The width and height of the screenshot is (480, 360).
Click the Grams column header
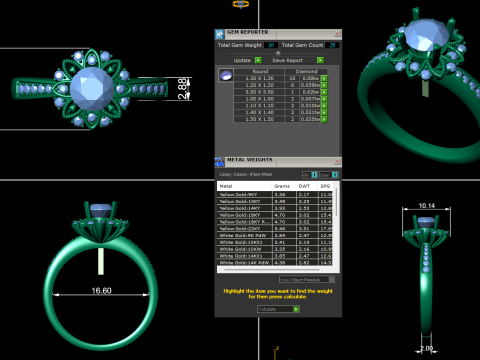[284, 186]
